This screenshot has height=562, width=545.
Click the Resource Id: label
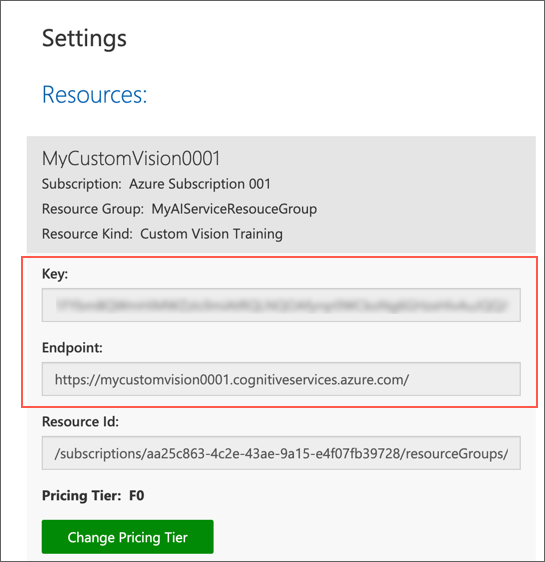(x=80, y=422)
